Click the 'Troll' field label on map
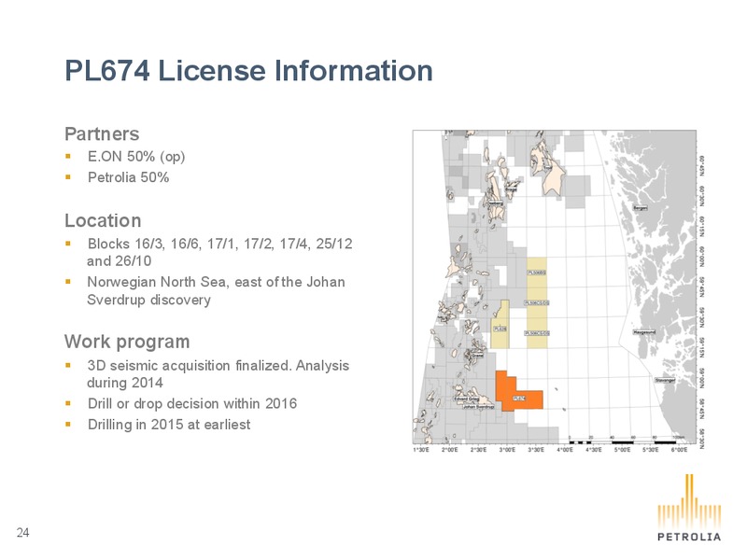Screen dimensions: 747x560 click(x=548, y=168)
